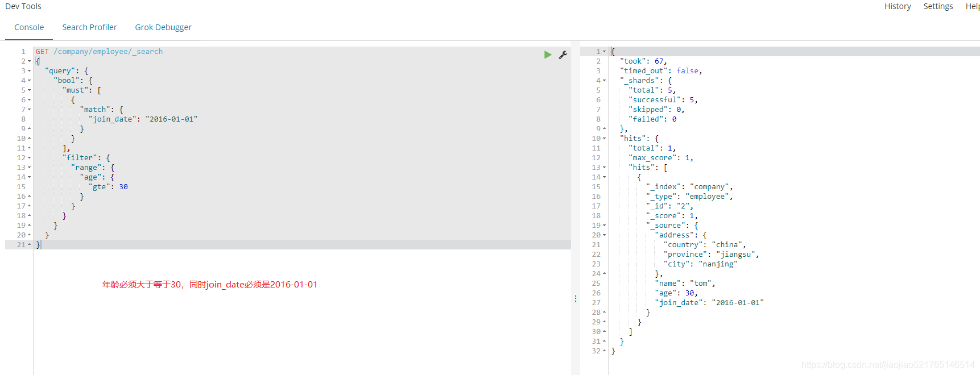Click the GET /company/employee/_search request line
Screen dimensions: 980x375
tap(99, 52)
